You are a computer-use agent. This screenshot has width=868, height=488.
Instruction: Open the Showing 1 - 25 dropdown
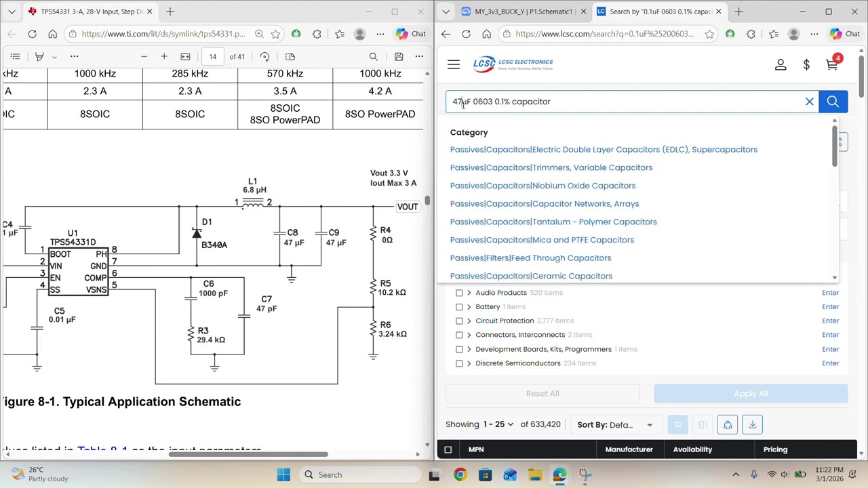tap(498, 424)
